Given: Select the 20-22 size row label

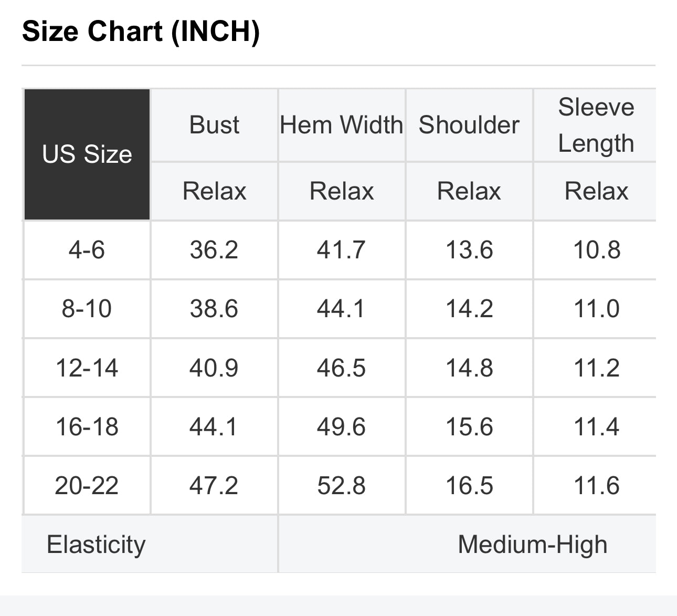Looking at the screenshot, I should (x=87, y=485).
